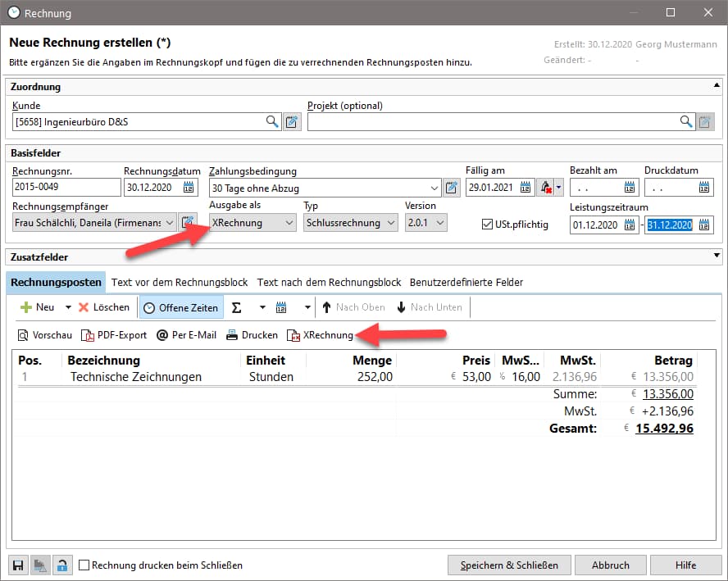Viewport: 728px width, 581px height.
Task: Search customer with Kunde magnifier icon
Action: 272,121
